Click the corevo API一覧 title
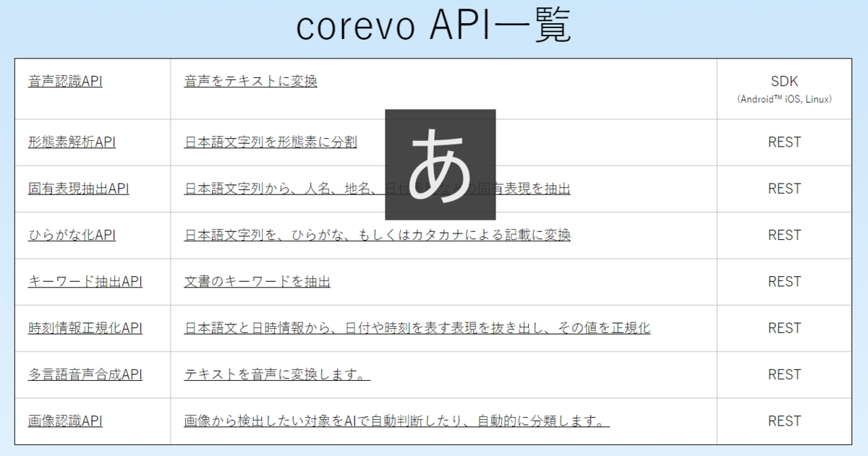Image resolution: width=868 pixels, height=456 pixels. tap(434, 27)
